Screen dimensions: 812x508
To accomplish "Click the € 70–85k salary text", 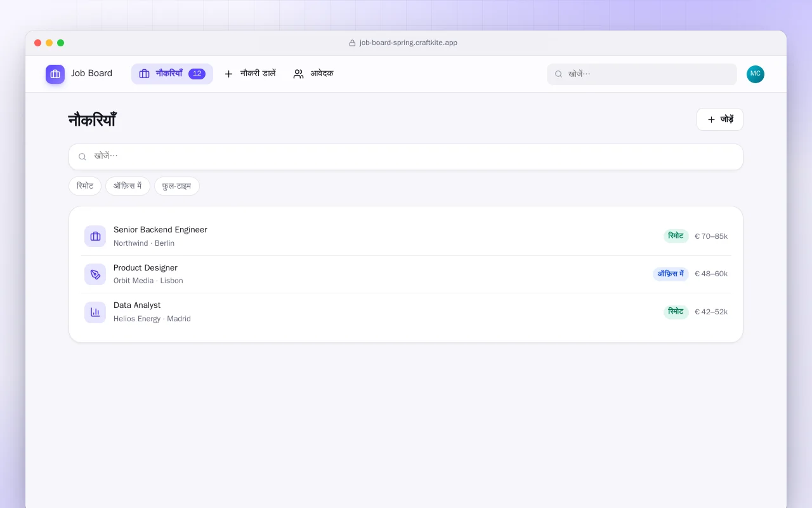I will (711, 236).
